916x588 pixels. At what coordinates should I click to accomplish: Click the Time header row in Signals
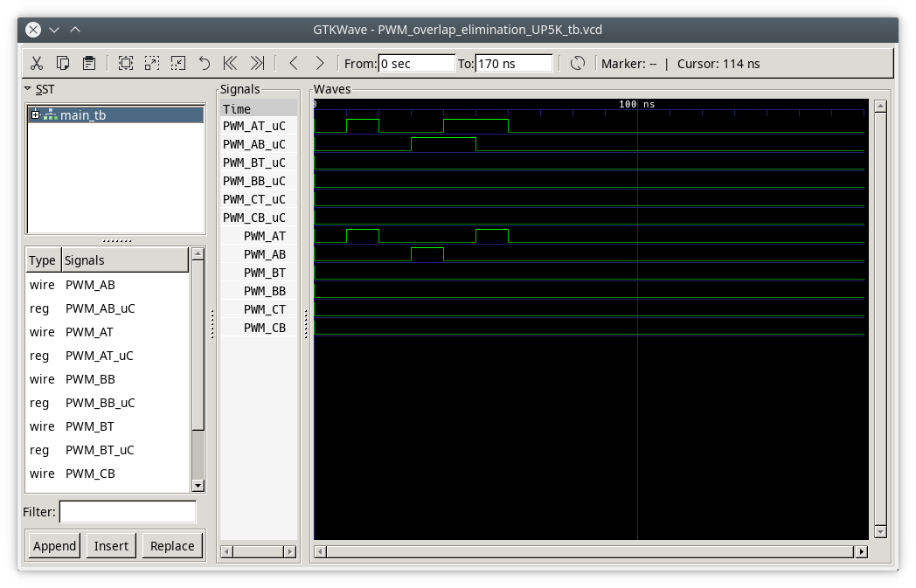point(259,108)
